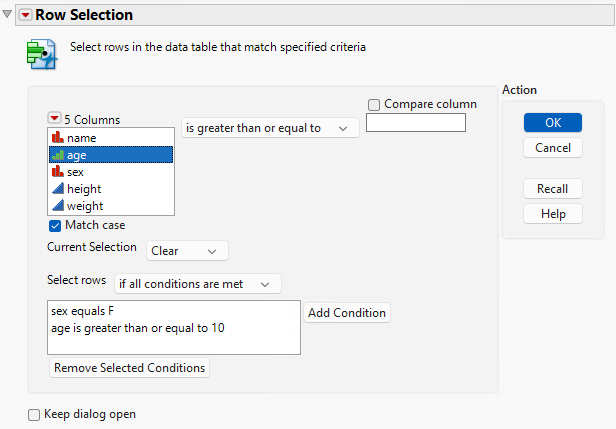The height and width of the screenshot is (429, 616).
Task: Click Remove Selected Conditions button
Action: point(129,368)
